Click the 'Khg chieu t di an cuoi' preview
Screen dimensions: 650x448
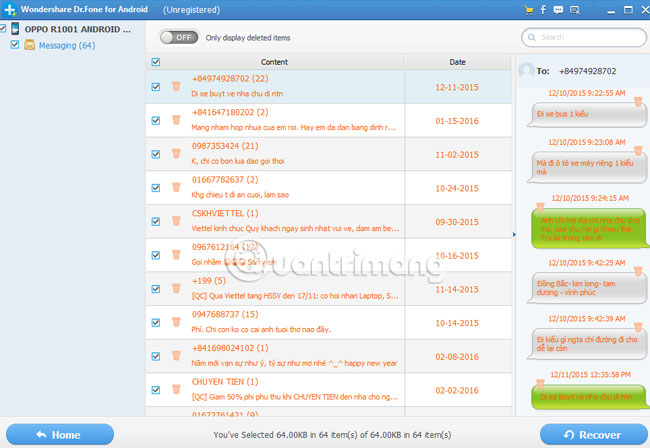point(240,194)
